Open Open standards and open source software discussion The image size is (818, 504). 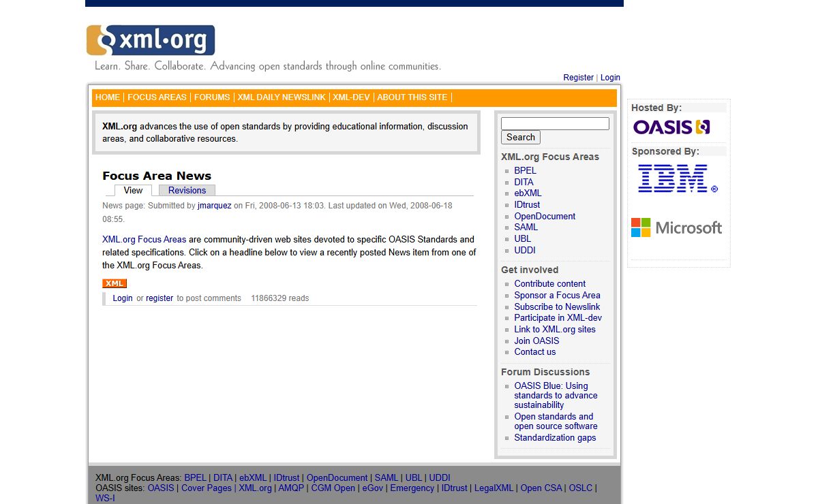click(556, 422)
